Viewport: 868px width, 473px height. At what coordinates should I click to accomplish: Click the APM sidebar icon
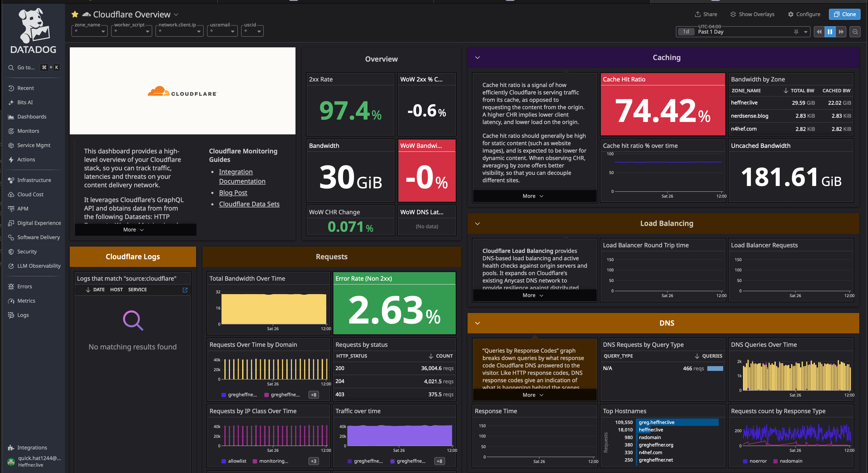click(11, 209)
